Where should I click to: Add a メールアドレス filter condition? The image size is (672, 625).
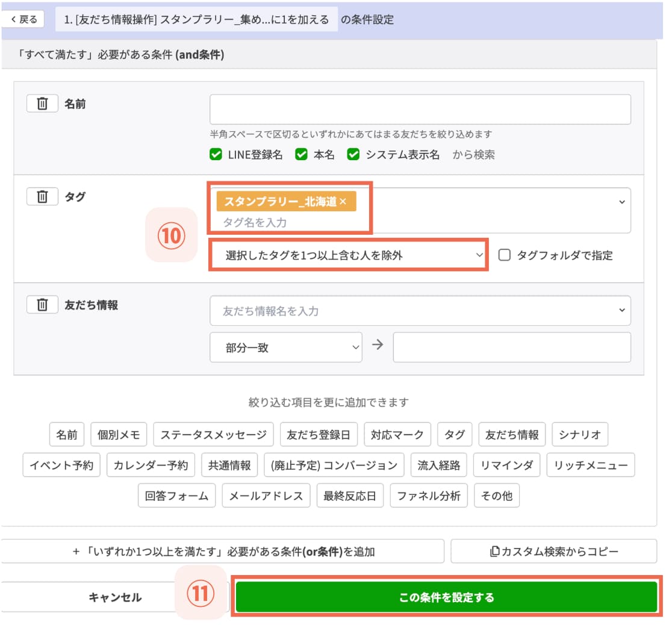point(266,495)
